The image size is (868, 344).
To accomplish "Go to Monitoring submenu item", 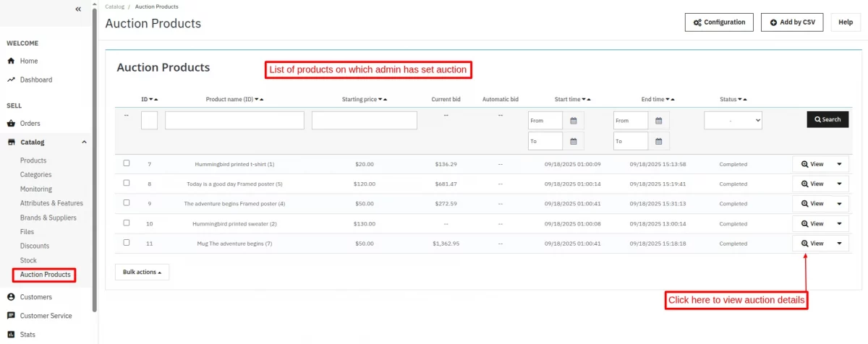I will (x=36, y=189).
